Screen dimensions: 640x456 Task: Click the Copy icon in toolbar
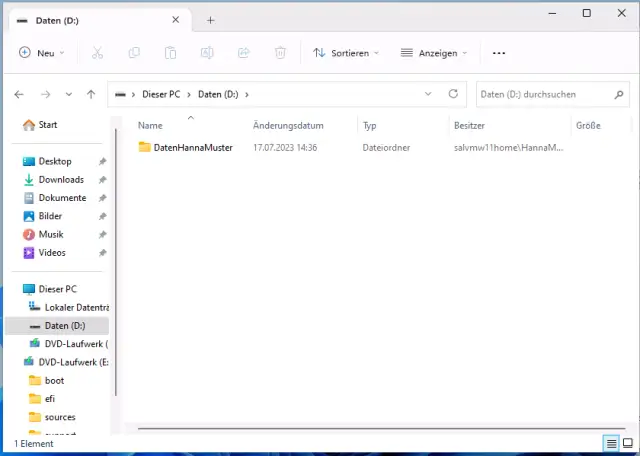pyautogui.click(x=134, y=53)
